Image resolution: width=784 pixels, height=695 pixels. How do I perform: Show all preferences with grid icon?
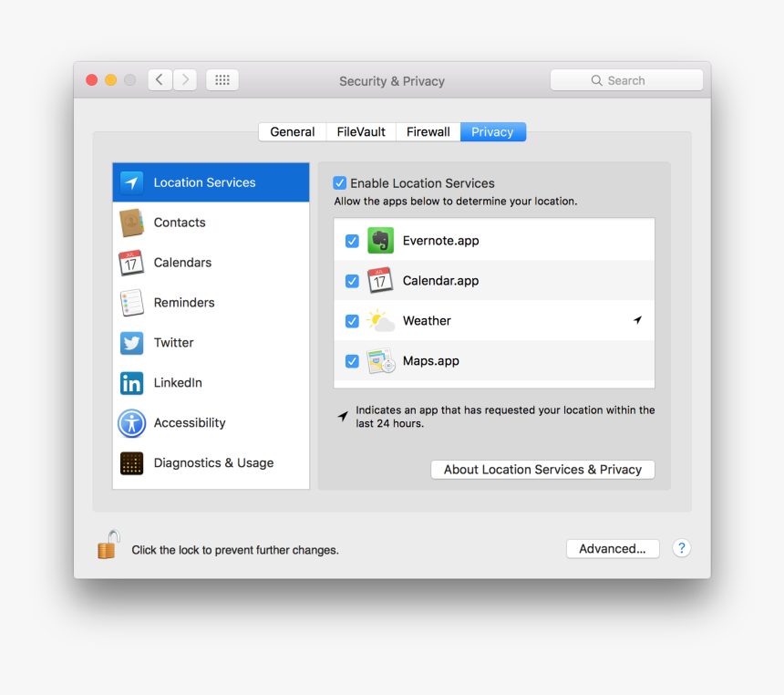click(222, 80)
